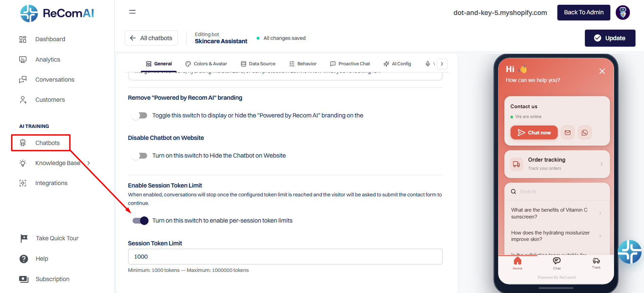Screen dimensions: 644x293
Task: Click the email icon in Contact us
Action: [x=568, y=133]
